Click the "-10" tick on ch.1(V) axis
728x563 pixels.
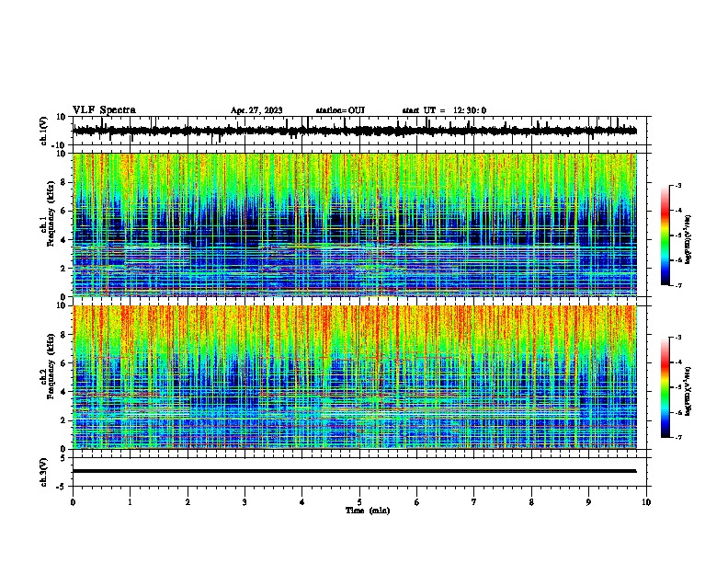[60, 145]
